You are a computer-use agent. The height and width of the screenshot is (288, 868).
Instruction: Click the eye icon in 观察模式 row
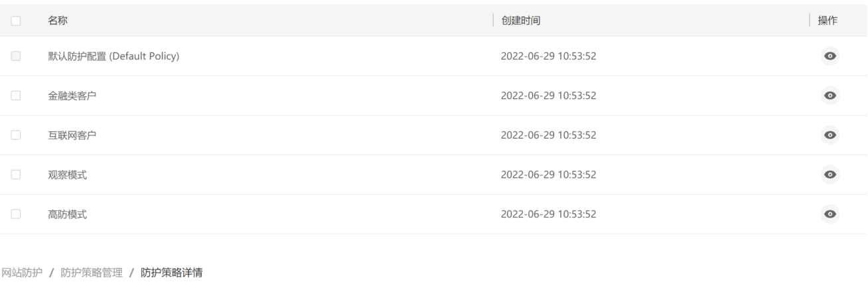click(830, 175)
